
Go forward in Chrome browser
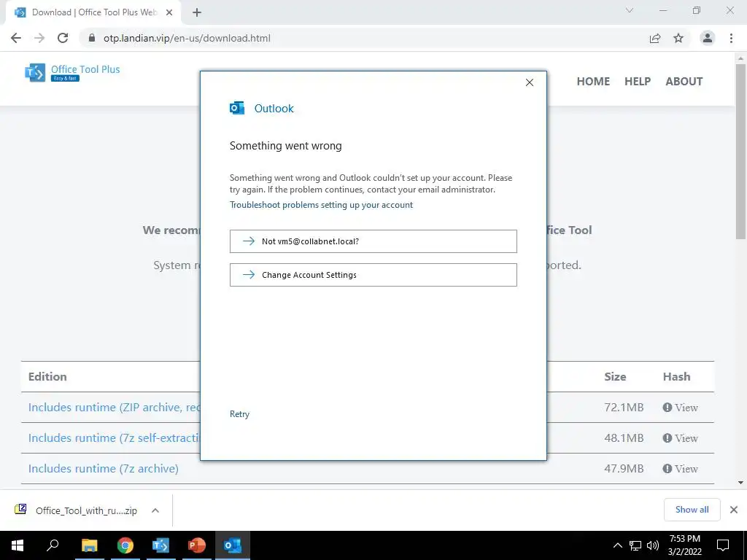39,38
